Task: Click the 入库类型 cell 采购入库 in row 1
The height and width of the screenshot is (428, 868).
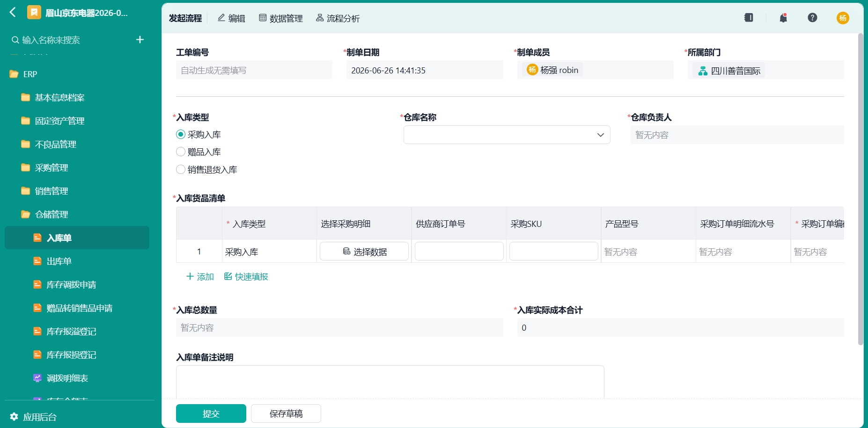Action: (269, 252)
